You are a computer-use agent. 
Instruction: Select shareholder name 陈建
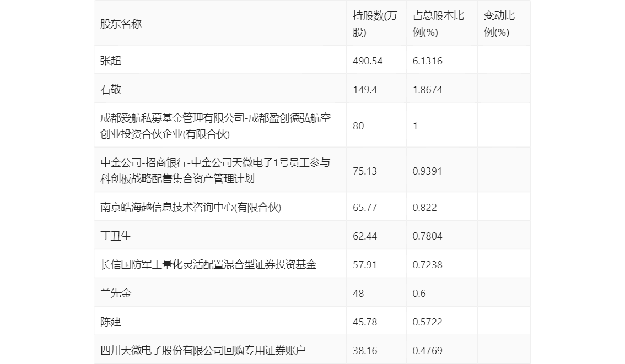point(110,322)
